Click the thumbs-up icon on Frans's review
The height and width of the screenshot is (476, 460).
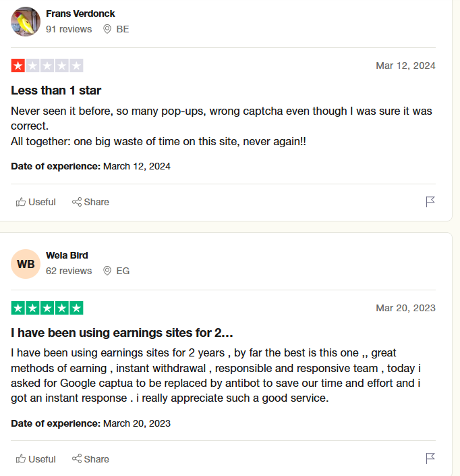point(21,202)
